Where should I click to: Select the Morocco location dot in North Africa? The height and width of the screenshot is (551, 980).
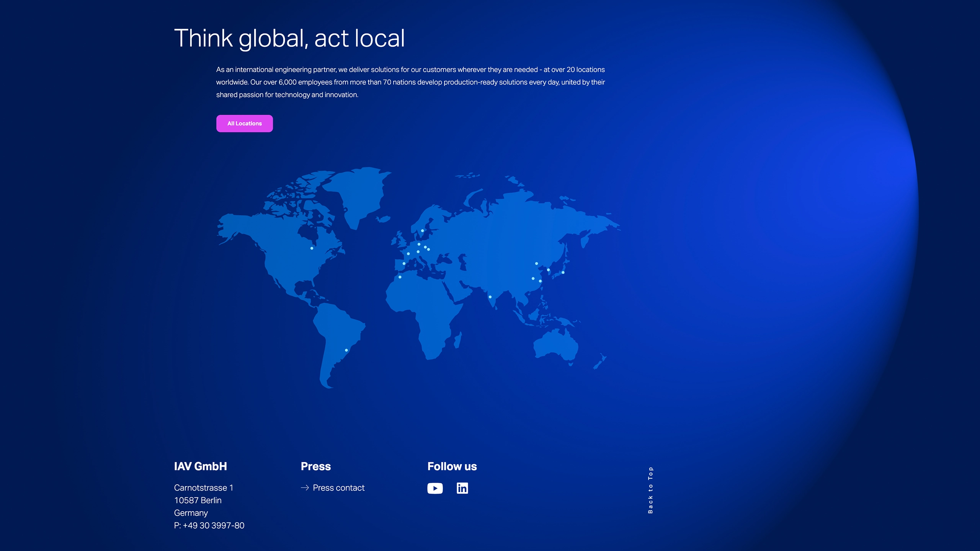coord(400,277)
